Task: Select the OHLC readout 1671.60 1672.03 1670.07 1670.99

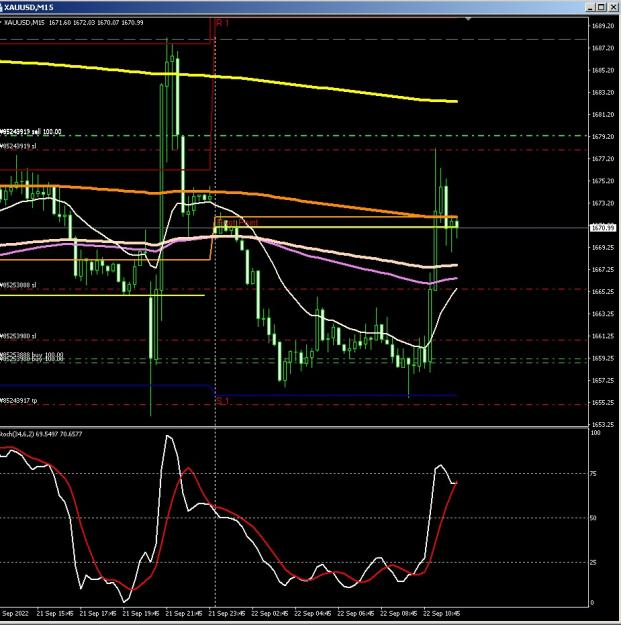Action: 96,23
